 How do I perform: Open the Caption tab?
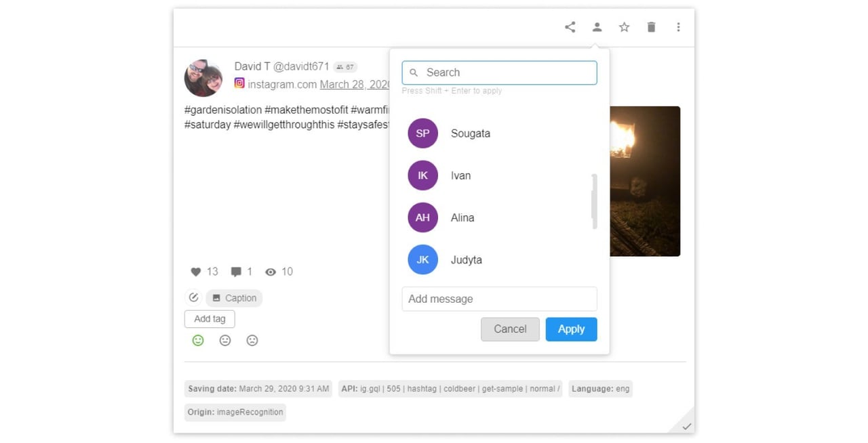[x=234, y=297]
